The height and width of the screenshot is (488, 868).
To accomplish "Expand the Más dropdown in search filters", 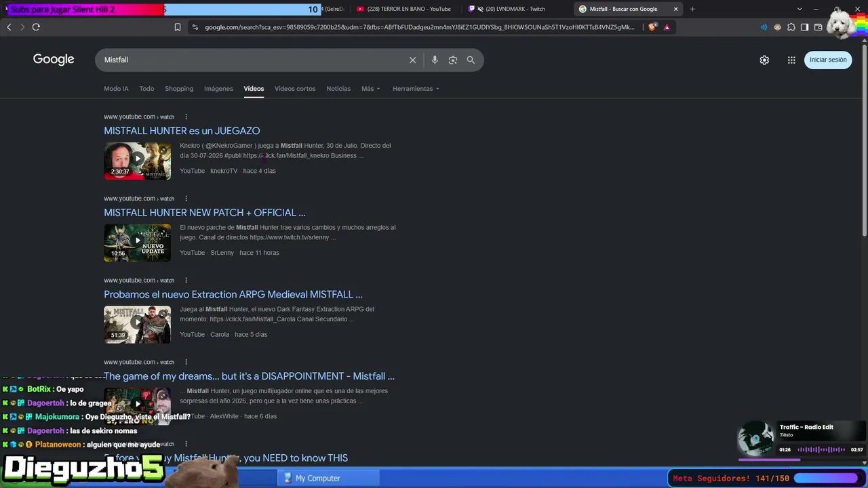I will [371, 89].
